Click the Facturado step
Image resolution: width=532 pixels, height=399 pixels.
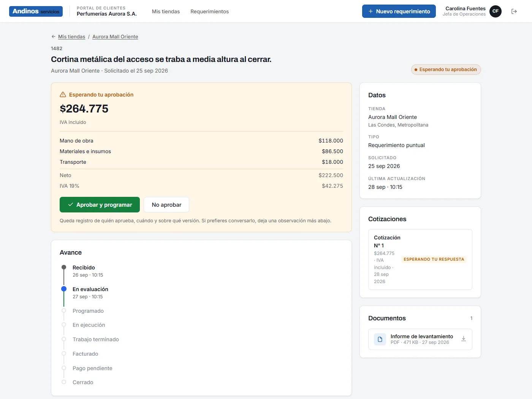pyautogui.click(x=85, y=354)
